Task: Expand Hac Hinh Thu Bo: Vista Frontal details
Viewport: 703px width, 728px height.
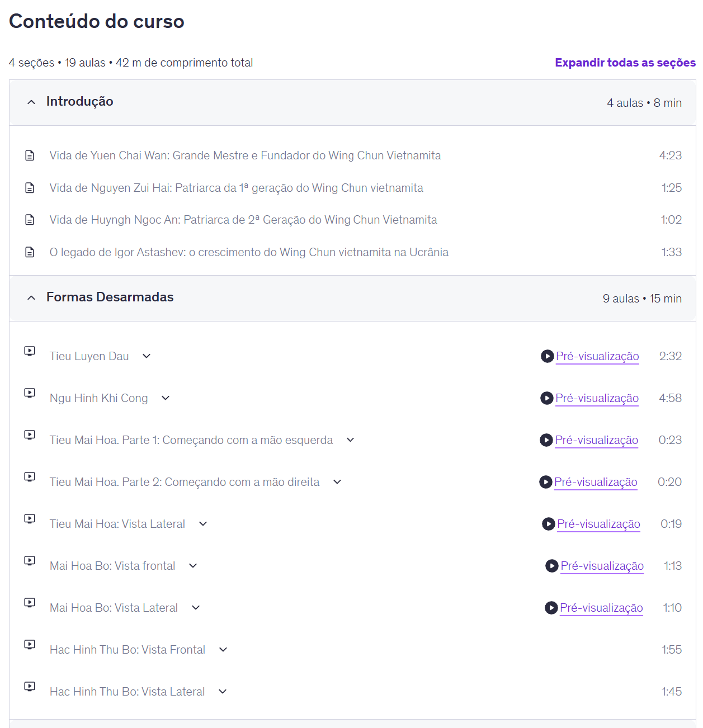Action: coord(223,650)
